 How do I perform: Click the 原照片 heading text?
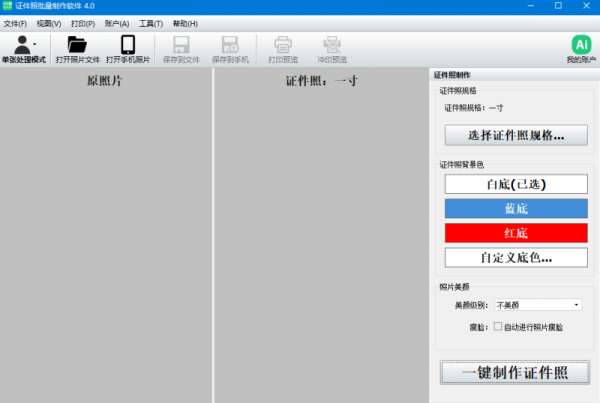[104, 81]
